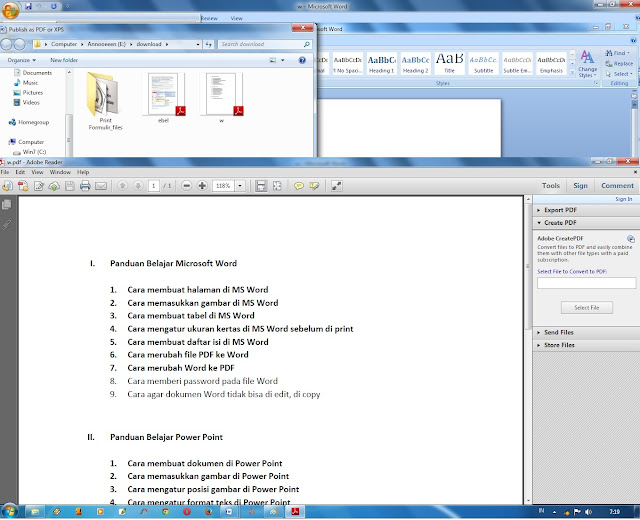Open the view options dropdown arrow
This screenshot has height=520, width=640.
[282, 60]
